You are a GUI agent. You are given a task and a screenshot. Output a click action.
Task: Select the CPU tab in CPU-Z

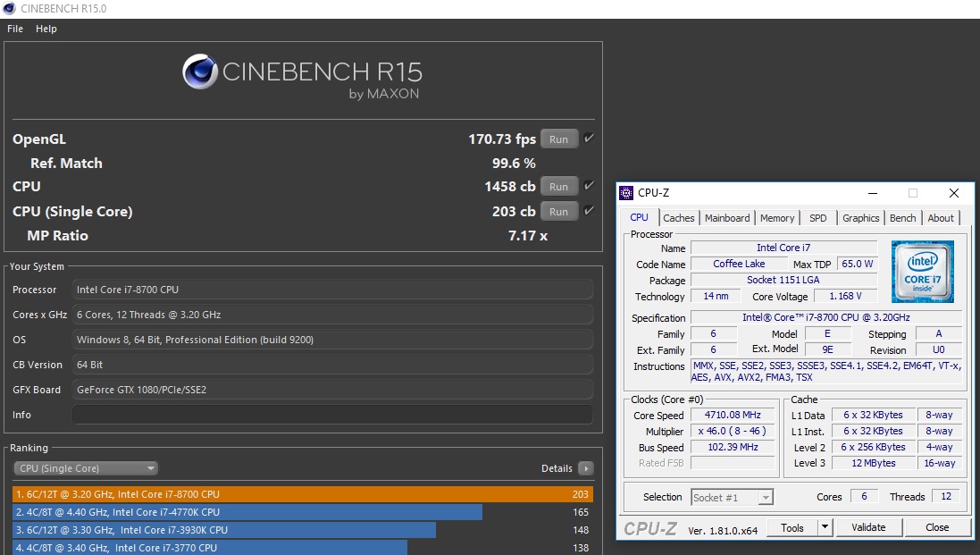pyautogui.click(x=639, y=217)
